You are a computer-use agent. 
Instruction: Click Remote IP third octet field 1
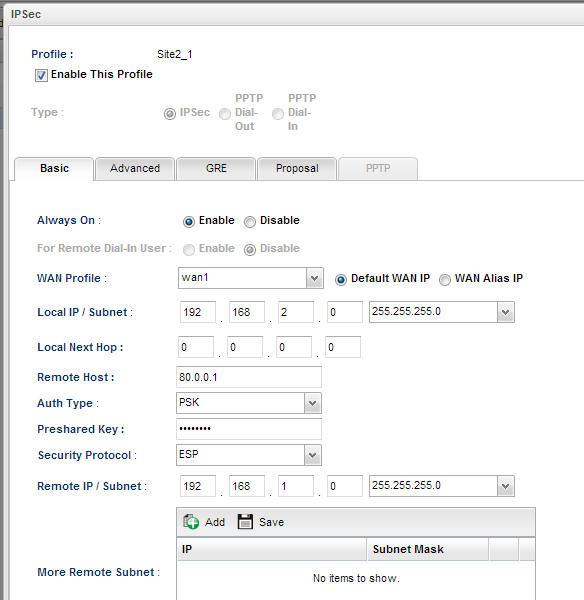[x=296, y=486]
